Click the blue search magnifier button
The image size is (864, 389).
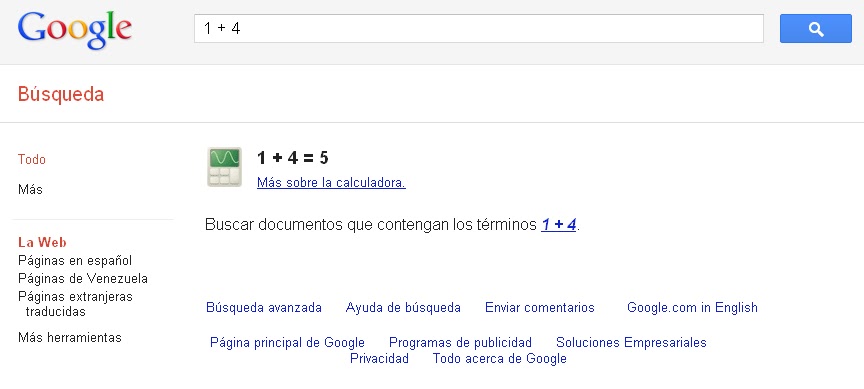pos(816,29)
